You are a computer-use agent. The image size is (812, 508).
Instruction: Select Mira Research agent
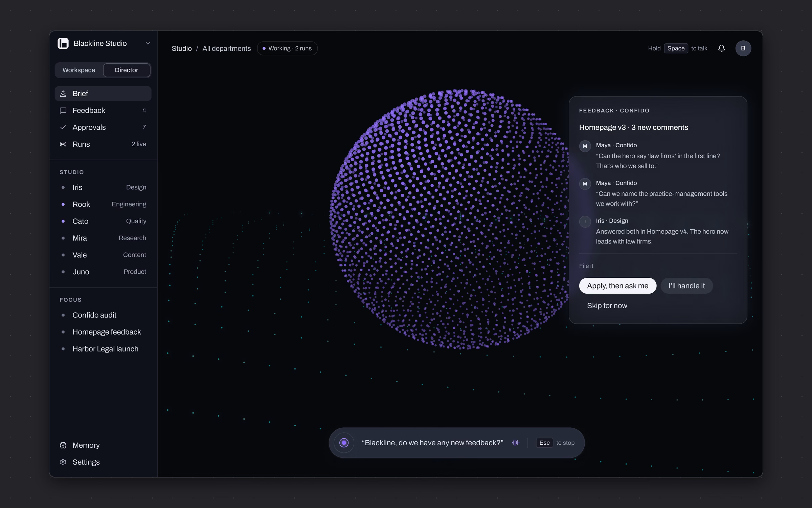(x=103, y=238)
